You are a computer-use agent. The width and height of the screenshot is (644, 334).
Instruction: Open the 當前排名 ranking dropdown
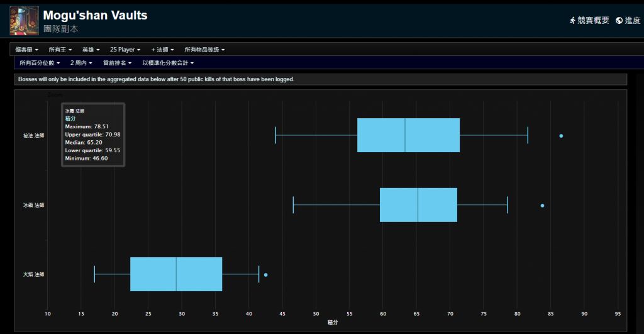[x=118, y=63]
